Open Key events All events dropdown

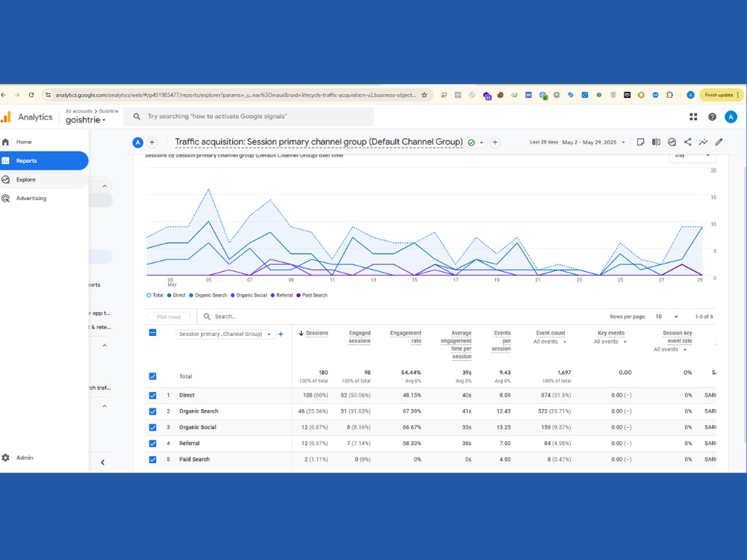point(610,342)
